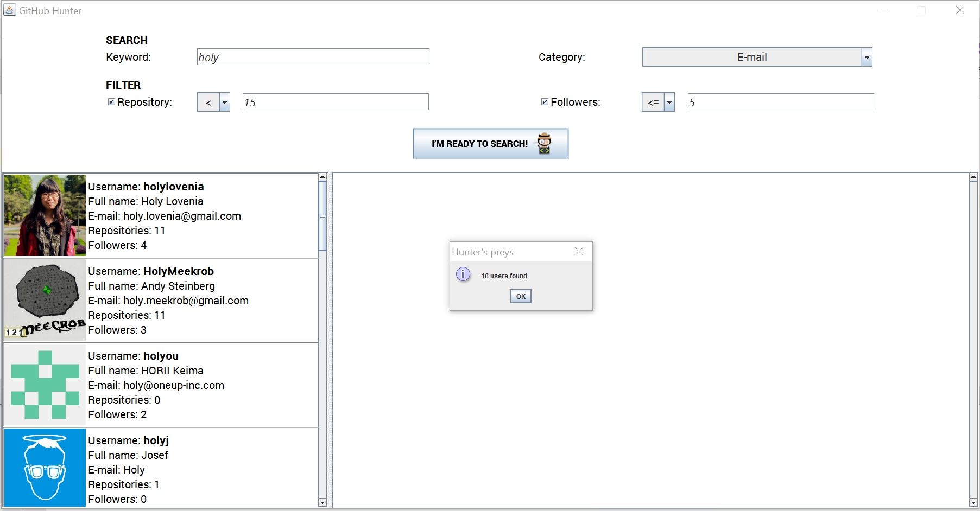Click OK in the users found dialog
This screenshot has height=511, width=980.
521,296
